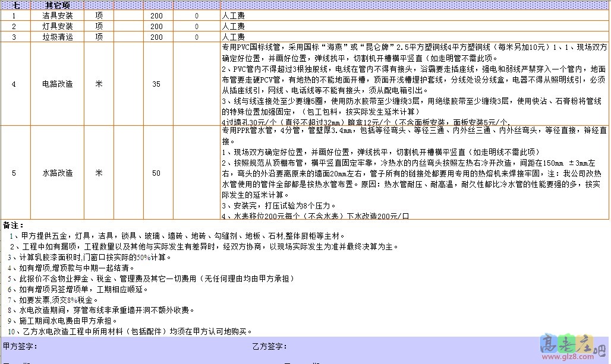Select the 电路改造 item cell
611x364 pixels.
(58, 84)
